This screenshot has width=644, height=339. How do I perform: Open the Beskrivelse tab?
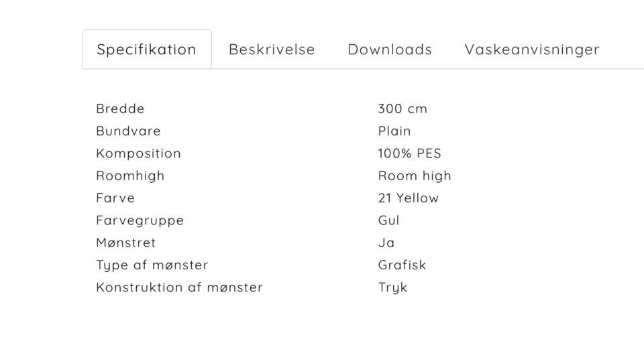pyautogui.click(x=272, y=50)
